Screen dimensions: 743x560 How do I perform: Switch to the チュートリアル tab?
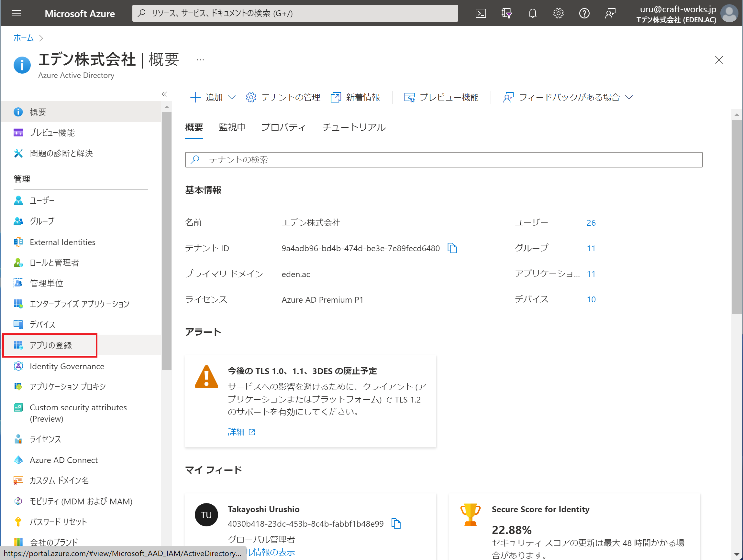click(354, 127)
